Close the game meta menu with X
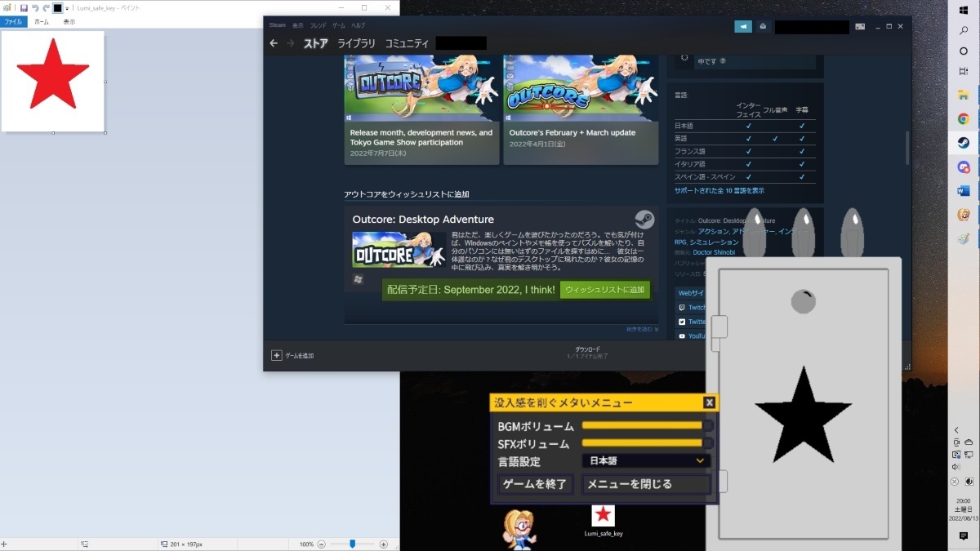Screen dimensions: 980x551 (x=709, y=402)
